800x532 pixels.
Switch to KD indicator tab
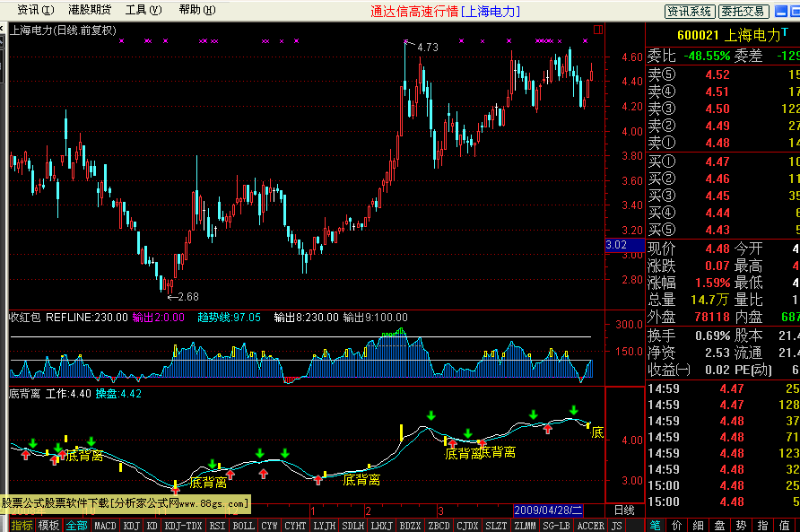pos(152,526)
